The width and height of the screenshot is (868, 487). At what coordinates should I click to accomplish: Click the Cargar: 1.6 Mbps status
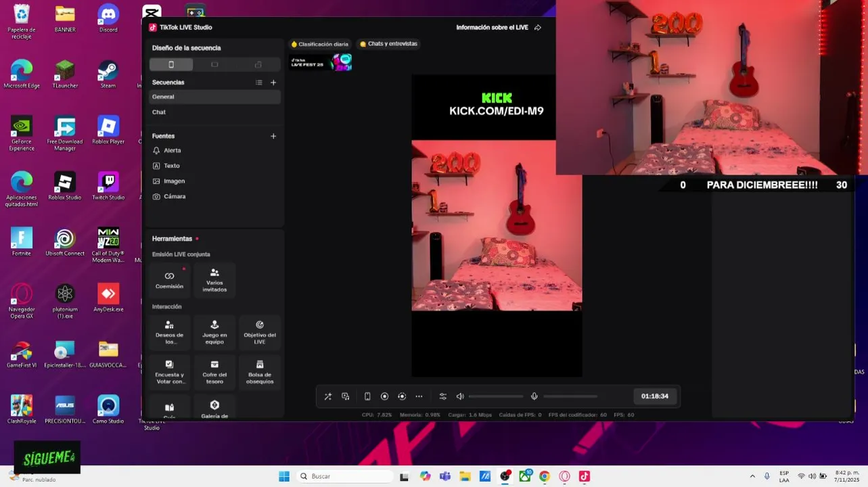point(470,415)
